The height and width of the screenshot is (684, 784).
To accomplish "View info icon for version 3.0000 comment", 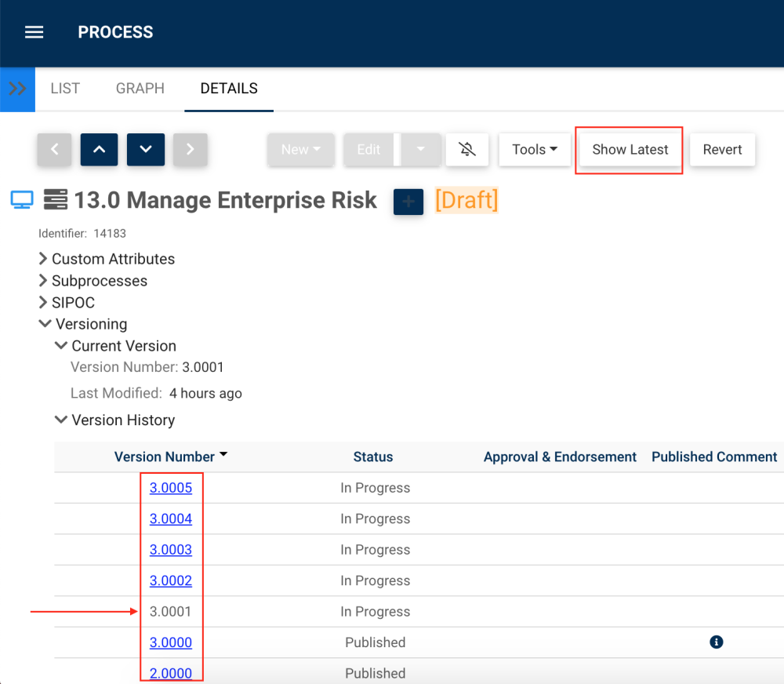I will point(716,642).
